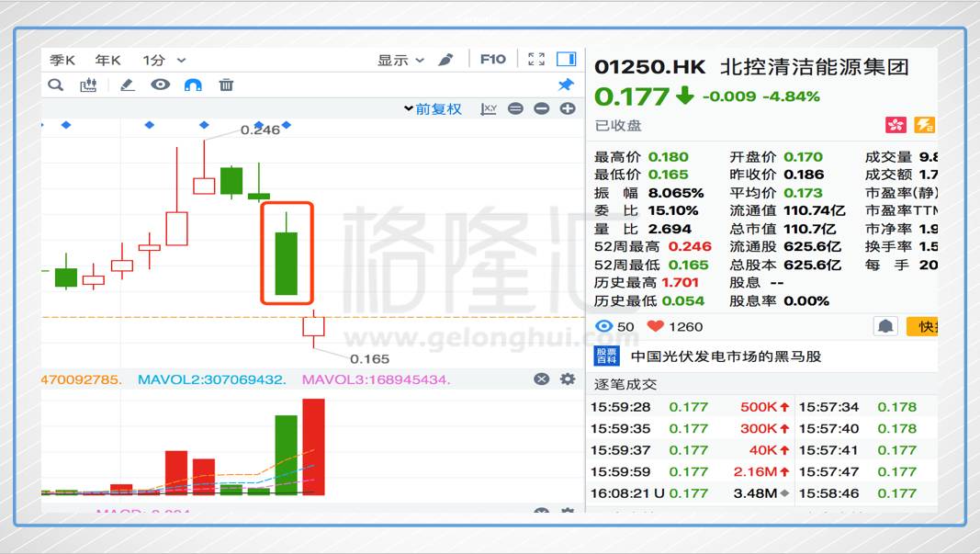Zoom out chart with the minus circle
The height and width of the screenshot is (554, 980).
[x=541, y=108]
